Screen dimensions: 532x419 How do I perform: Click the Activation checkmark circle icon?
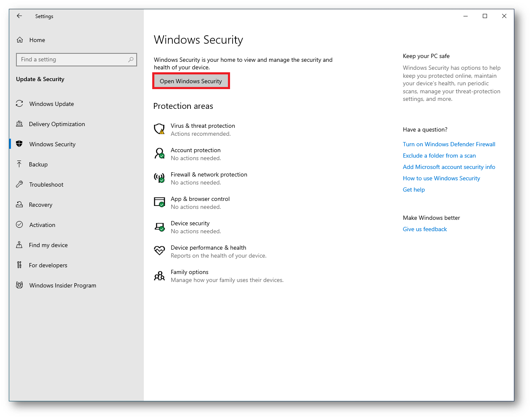click(19, 224)
